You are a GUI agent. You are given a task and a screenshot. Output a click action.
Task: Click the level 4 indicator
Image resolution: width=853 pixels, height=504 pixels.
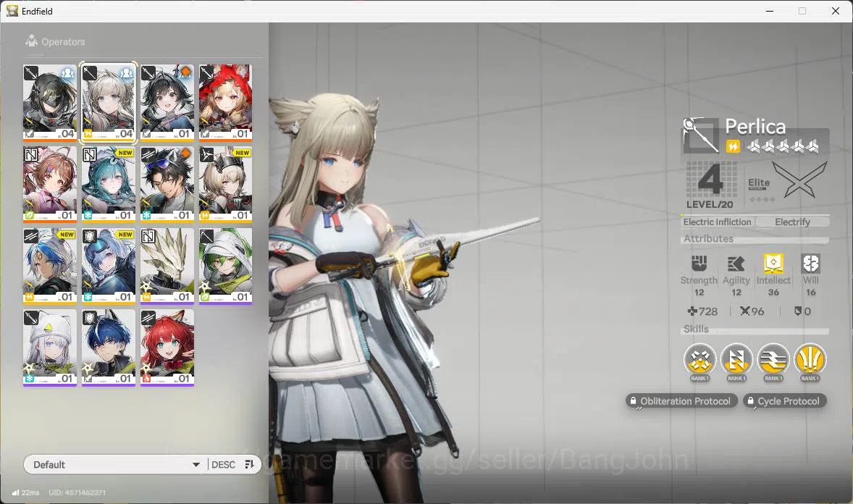(710, 180)
